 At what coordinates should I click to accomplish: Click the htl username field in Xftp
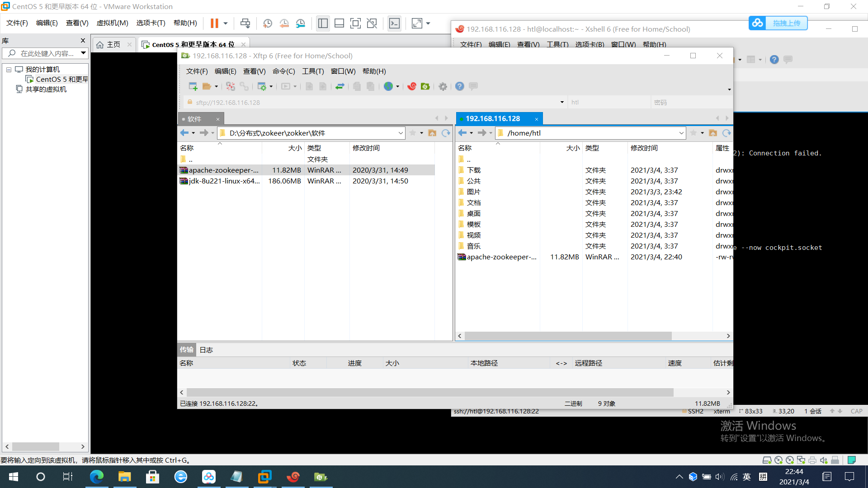pyautogui.click(x=609, y=102)
